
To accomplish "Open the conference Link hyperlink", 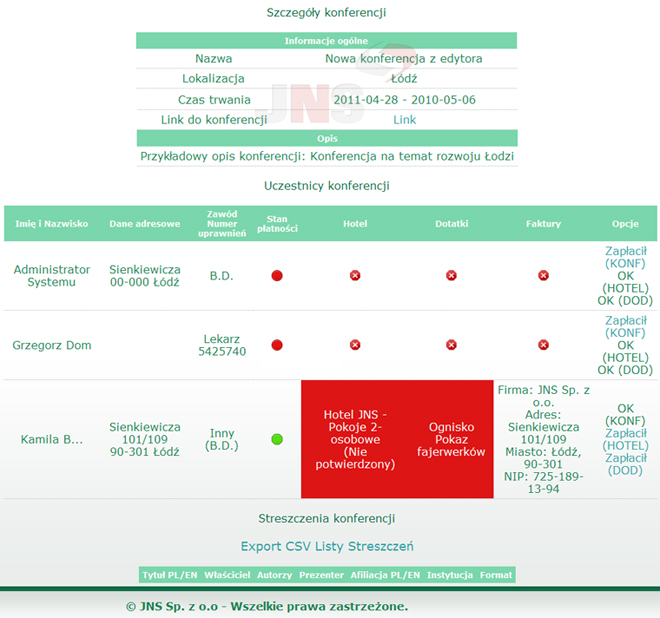I will coord(404,120).
